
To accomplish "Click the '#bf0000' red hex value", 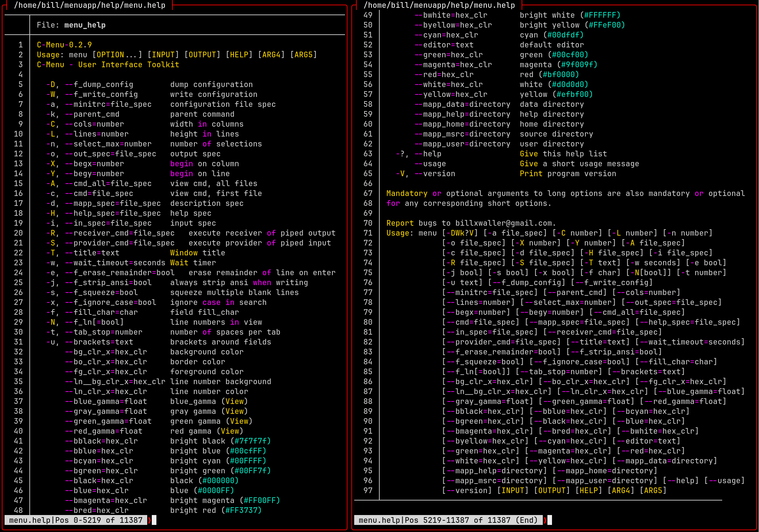I will pos(559,75).
